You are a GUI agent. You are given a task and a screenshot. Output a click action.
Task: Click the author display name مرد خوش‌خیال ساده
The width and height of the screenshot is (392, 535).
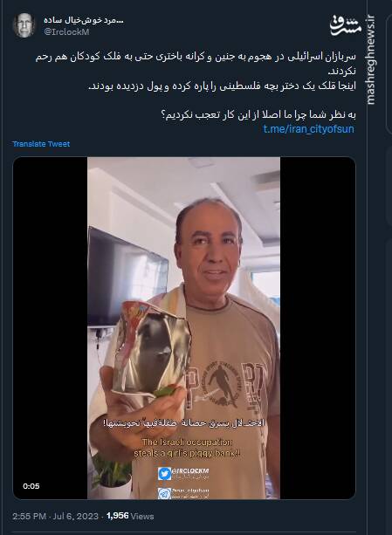84,20
